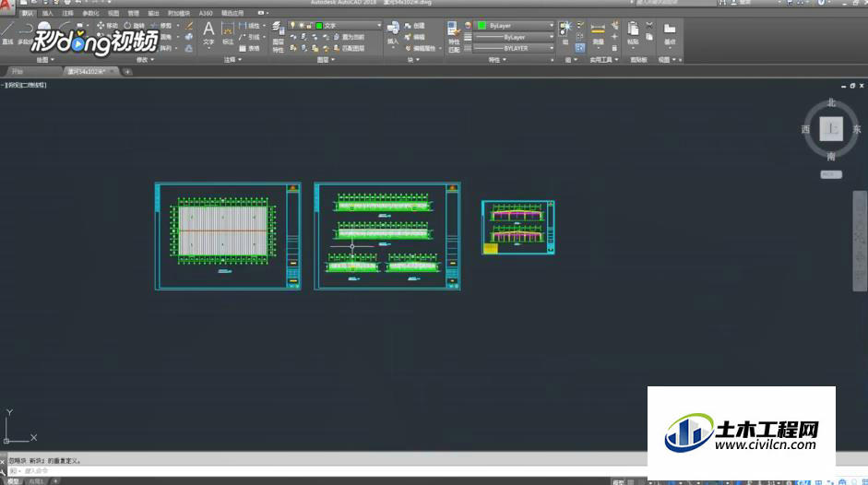Toggle layer lock icon in layer dropdown
Viewport: 868px width, 485px height.
(x=309, y=26)
